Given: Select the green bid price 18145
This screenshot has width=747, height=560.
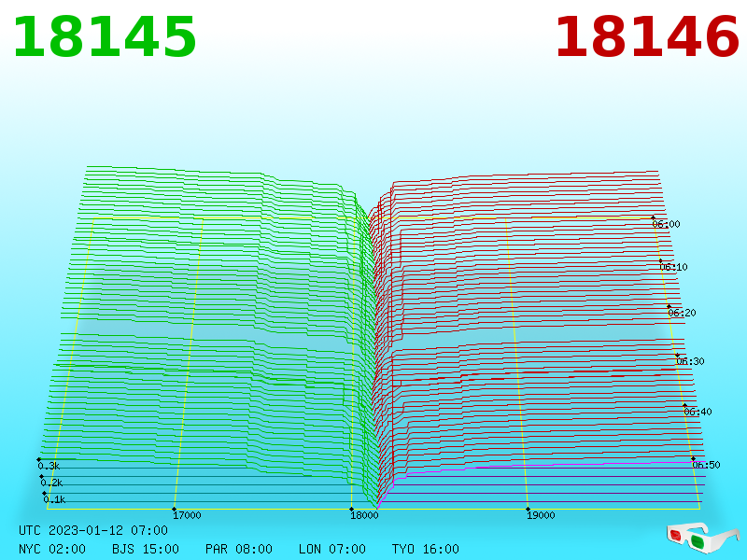Looking at the screenshot, I should pos(105,37).
